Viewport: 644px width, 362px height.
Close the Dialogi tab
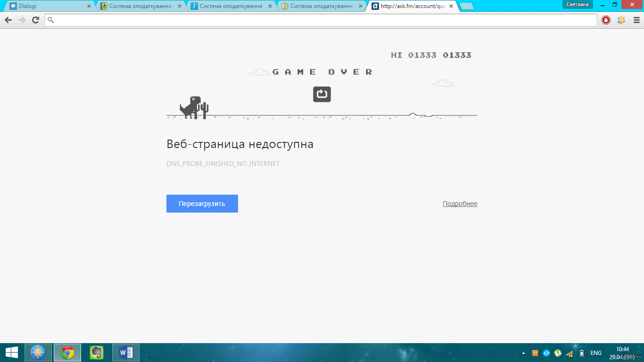pos(89,7)
